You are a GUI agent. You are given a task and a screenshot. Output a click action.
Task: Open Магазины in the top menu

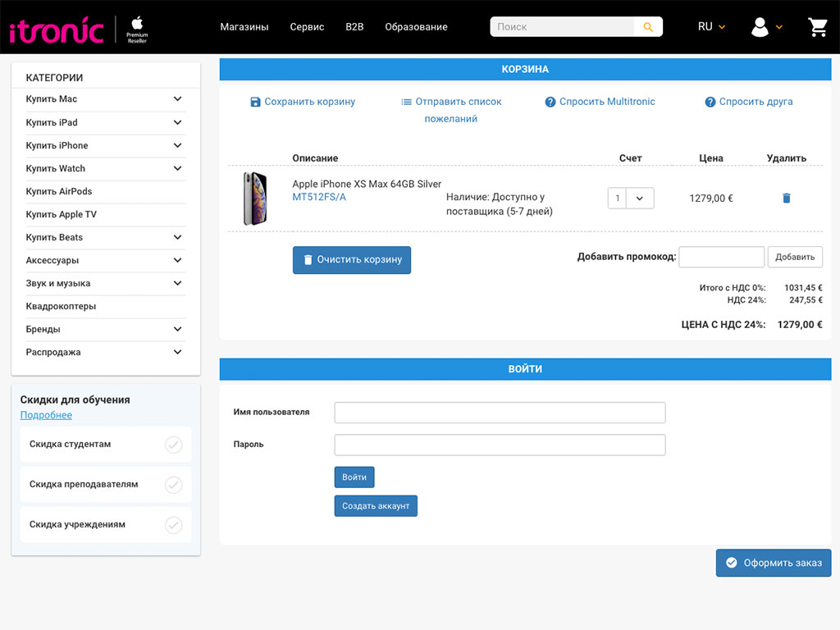pos(244,27)
